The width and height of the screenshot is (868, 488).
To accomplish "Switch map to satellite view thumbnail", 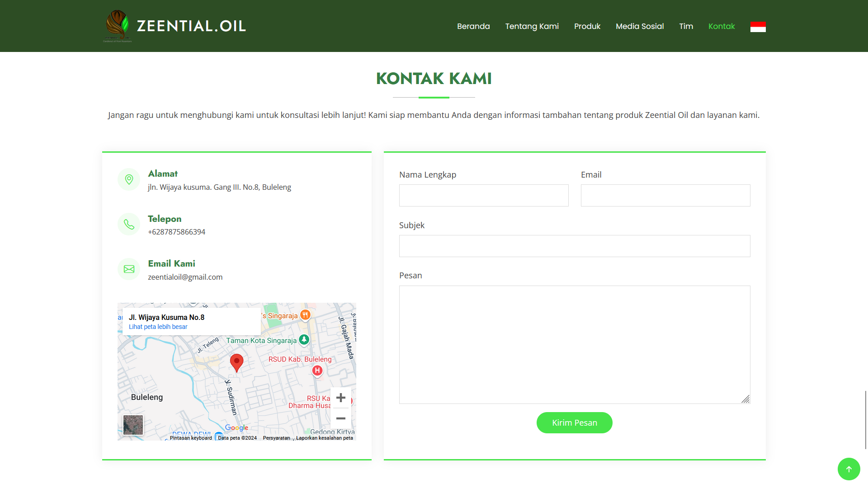I will coord(133,425).
